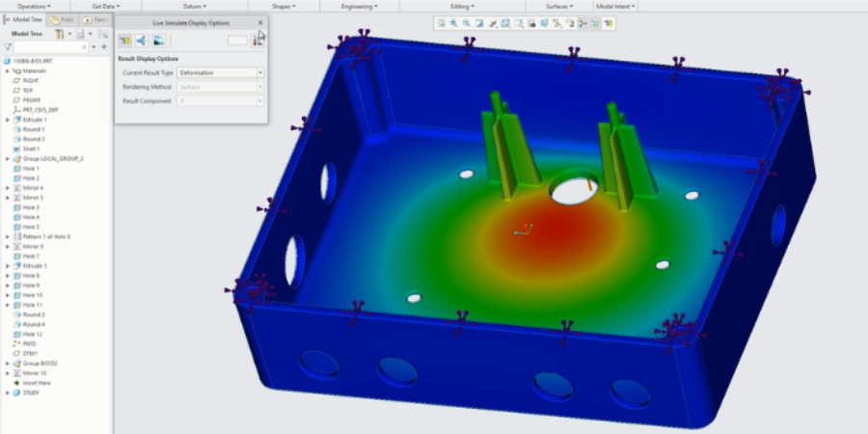Toggle the second display mode icon in dialog
This screenshot has width=868, height=434.
142,41
